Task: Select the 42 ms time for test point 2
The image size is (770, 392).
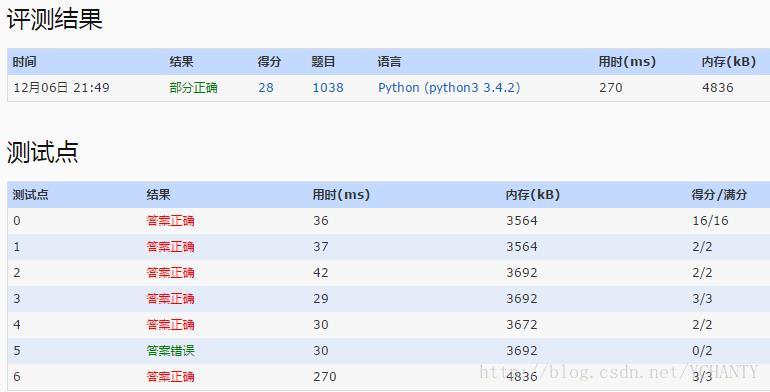Action: click(x=321, y=273)
